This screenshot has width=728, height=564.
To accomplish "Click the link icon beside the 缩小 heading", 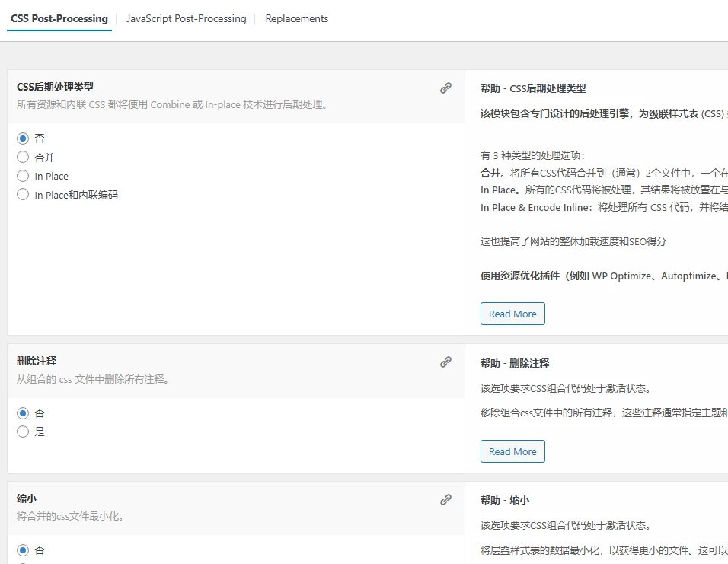I will tap(445, 499).
